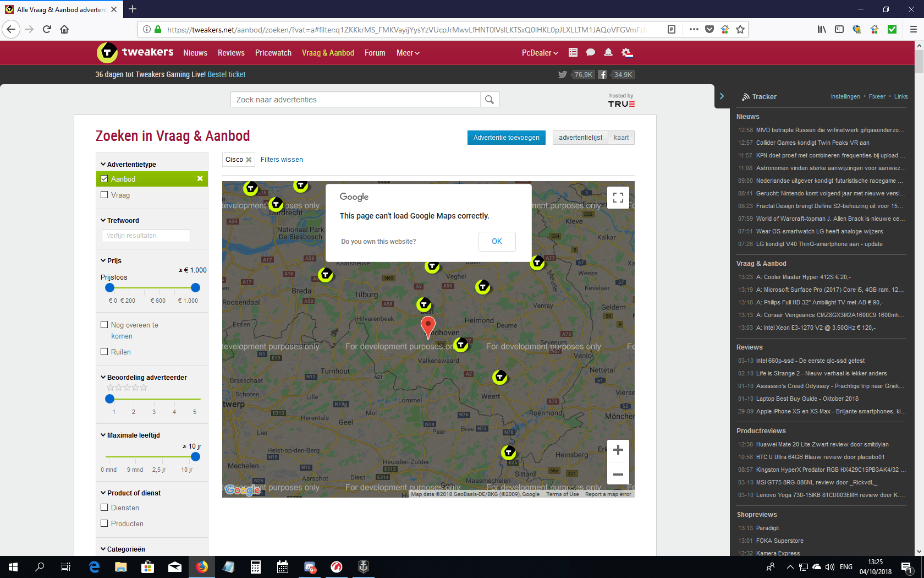The width and height of the screenshot is (924, 578).
Task: Enable the Nog overeen te komen checkbox
Action: [105, 325]
